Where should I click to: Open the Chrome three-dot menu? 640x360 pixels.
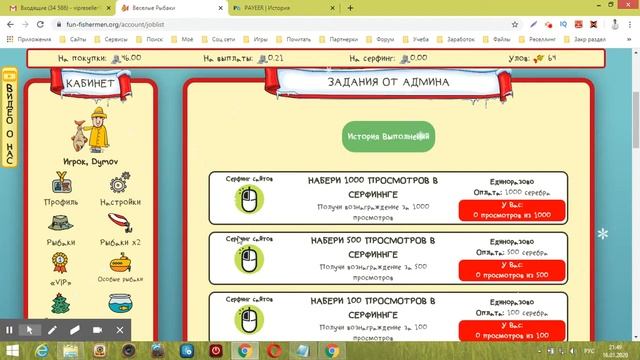pos(630,24)
